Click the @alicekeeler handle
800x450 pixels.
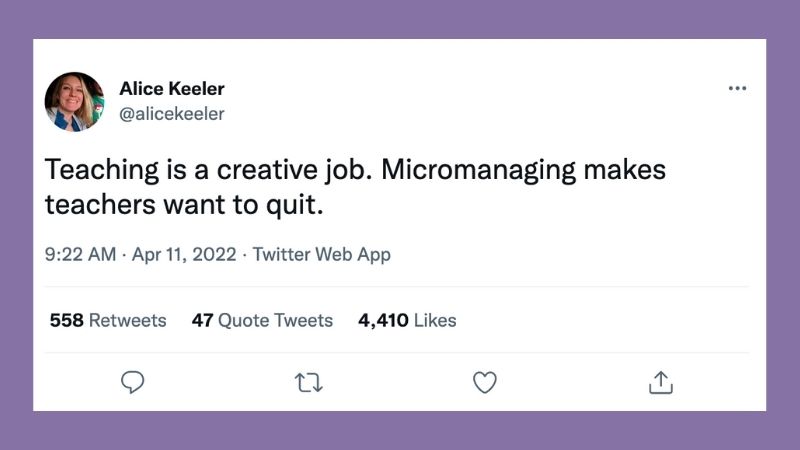click(x=172, y=114)
